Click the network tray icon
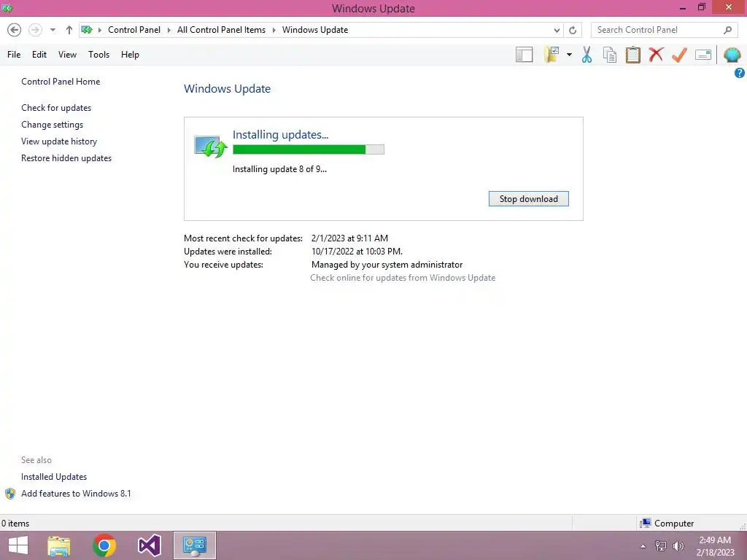The width and height of the screenshot is (747, 560). [x=661, y=546]
